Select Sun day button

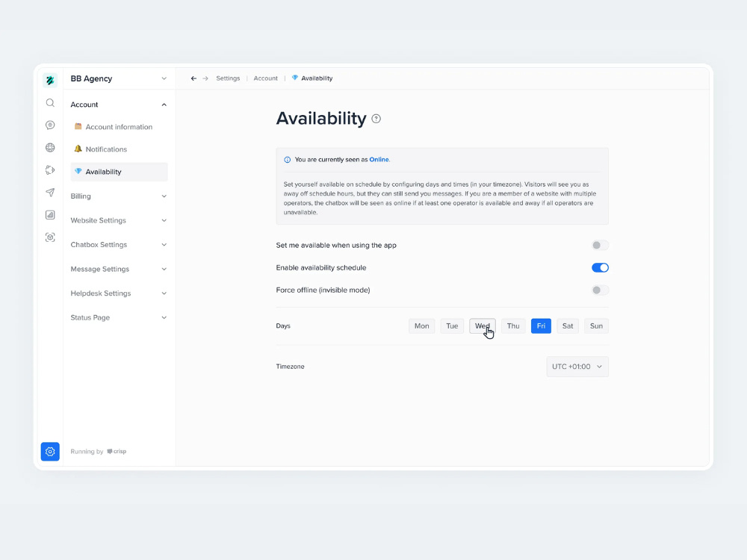(x=596, y=326)
